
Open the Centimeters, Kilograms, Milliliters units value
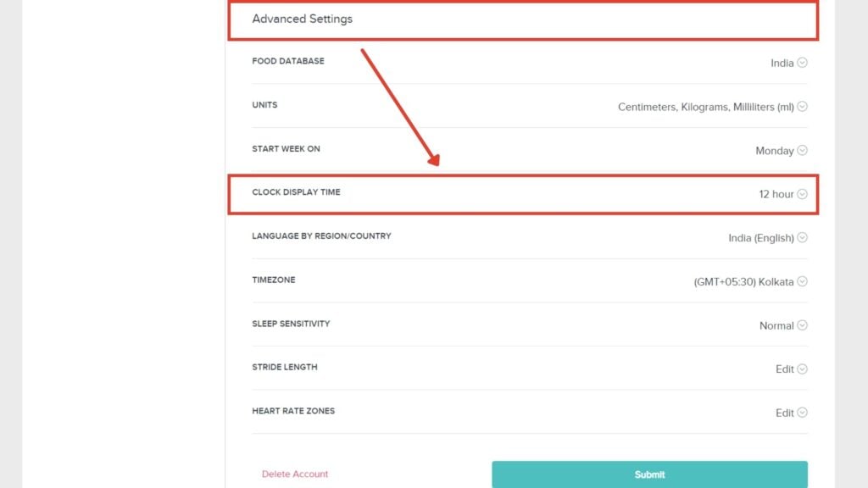(706, 107)
